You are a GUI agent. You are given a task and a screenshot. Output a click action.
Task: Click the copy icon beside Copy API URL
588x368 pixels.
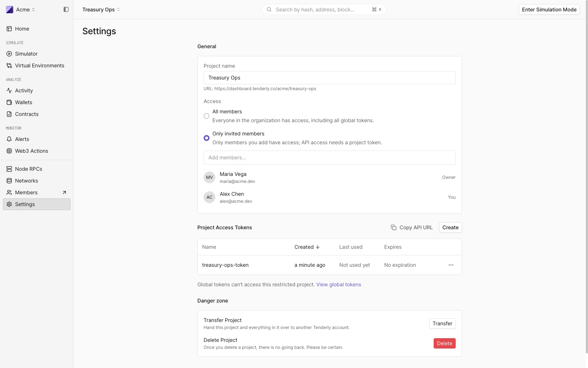click(394, 227)
